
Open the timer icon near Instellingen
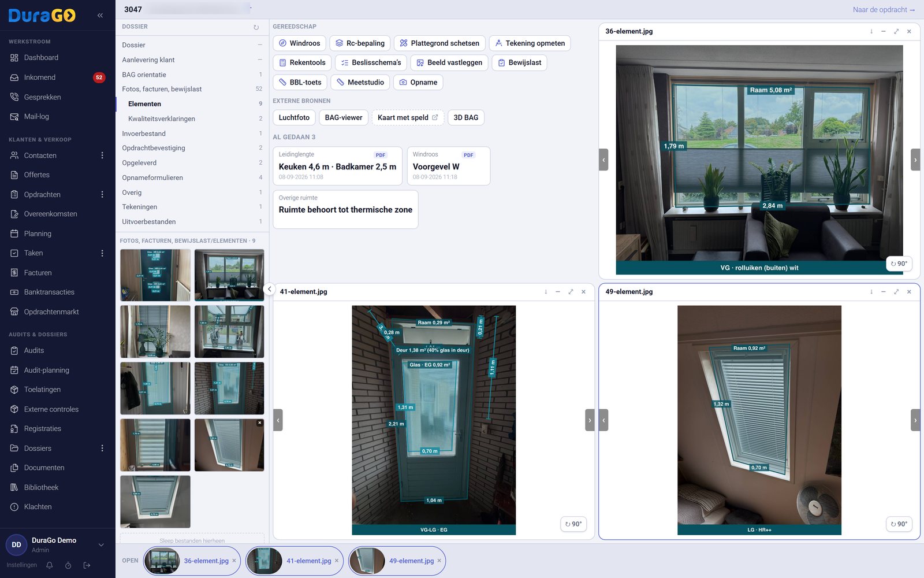(x=68, y=565)
